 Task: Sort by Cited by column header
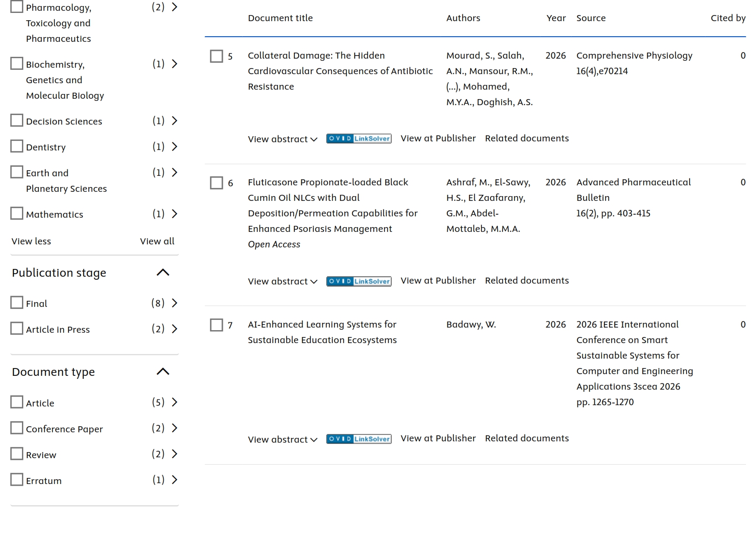(728, 18)
